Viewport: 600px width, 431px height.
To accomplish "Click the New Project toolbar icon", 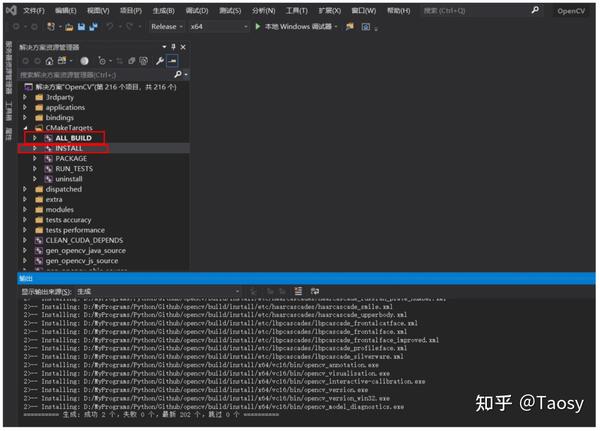I will [x=51, y=26].
